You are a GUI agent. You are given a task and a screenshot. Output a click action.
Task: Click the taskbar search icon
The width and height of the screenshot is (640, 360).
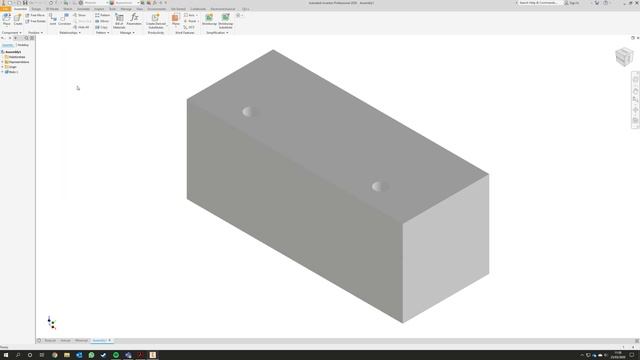pyautogui.click(x=18, y=355)
